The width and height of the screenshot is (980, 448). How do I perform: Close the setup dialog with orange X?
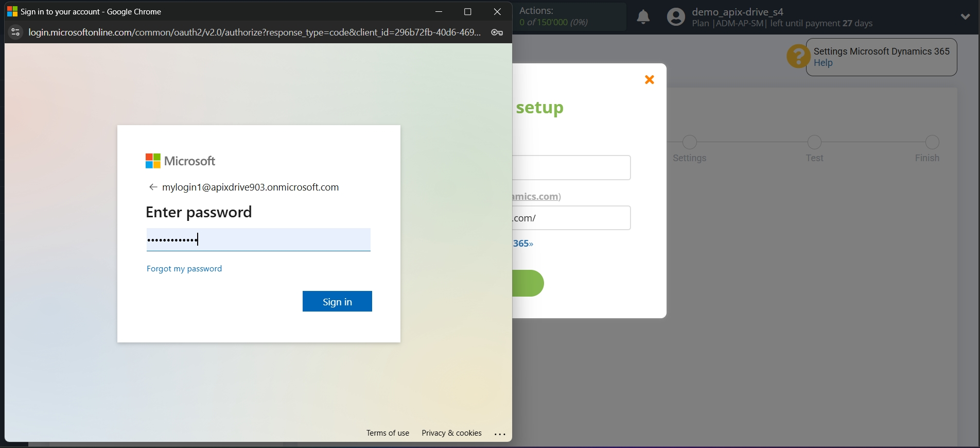[650, 79]
